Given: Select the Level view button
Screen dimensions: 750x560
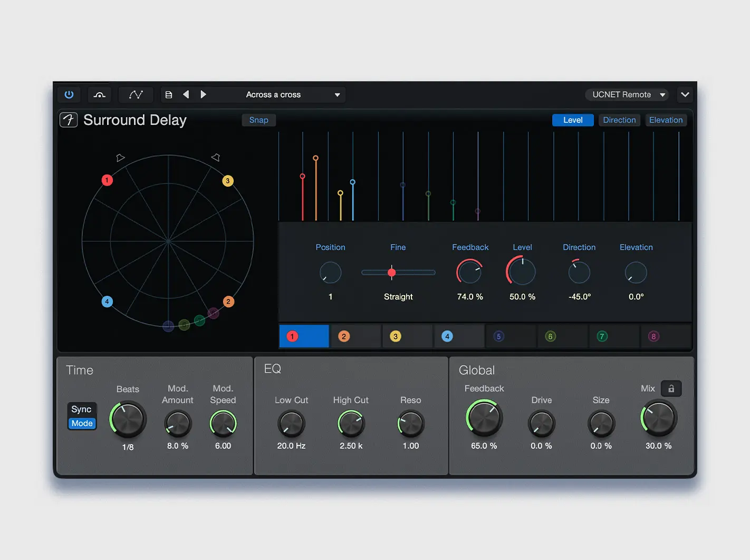Looking at the screenshot, I should coord(573,120).
